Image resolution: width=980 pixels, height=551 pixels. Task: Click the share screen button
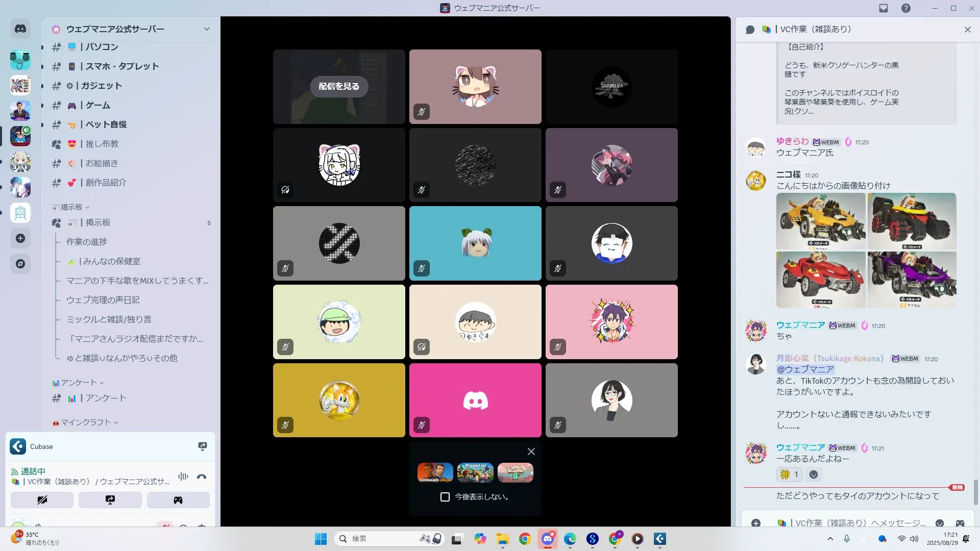click(110, 500)
